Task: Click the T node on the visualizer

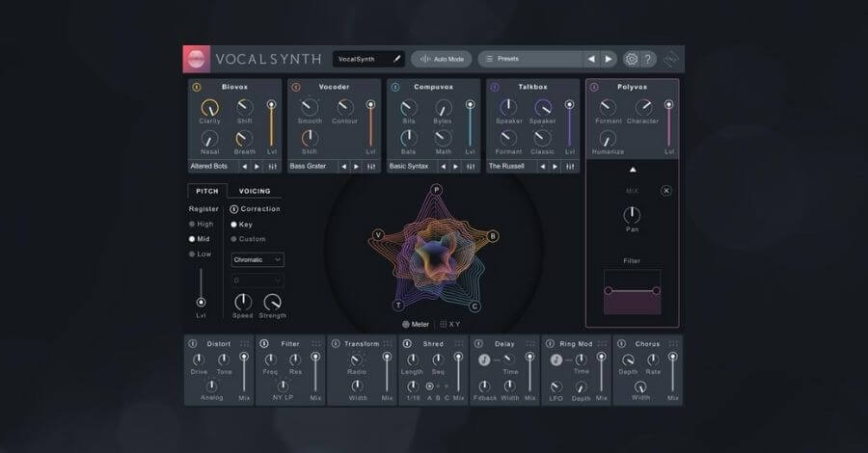Action: [398, 306]
